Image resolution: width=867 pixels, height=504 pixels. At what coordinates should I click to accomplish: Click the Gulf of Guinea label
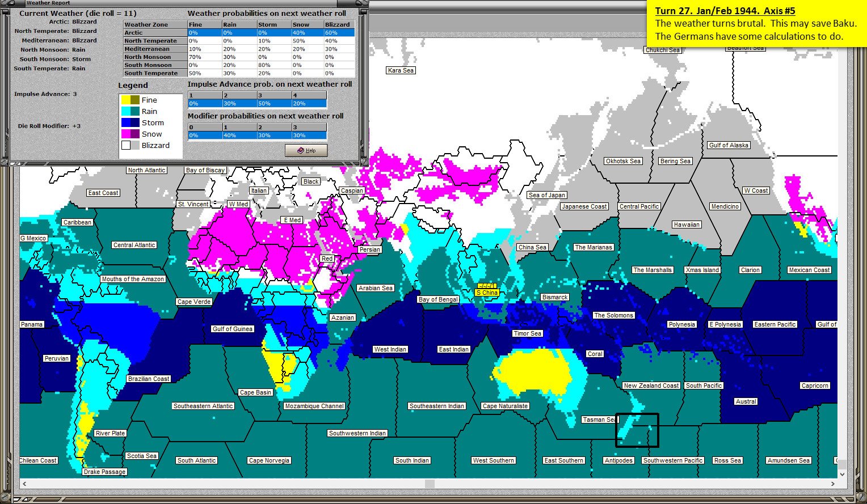[233, 329]
